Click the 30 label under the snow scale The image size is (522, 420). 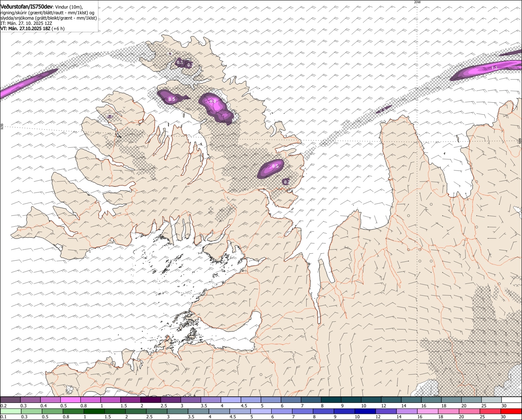(x=504, y=406)
